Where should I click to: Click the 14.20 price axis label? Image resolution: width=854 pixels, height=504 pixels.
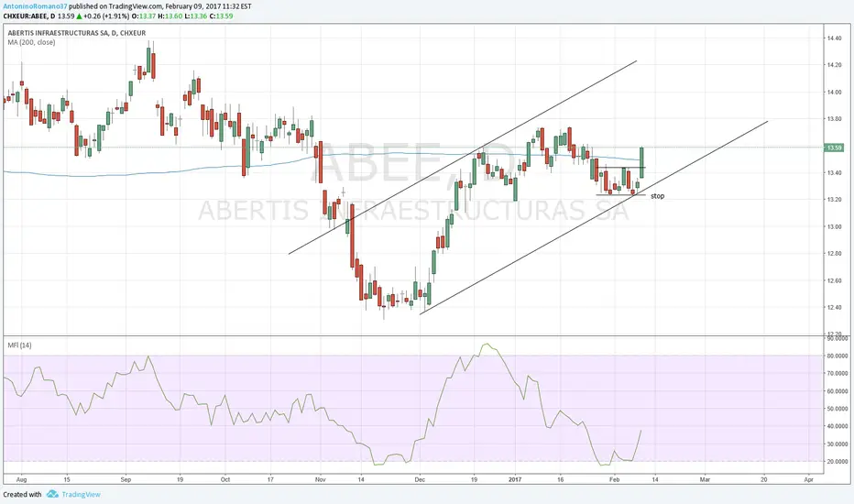pos(834,65)
